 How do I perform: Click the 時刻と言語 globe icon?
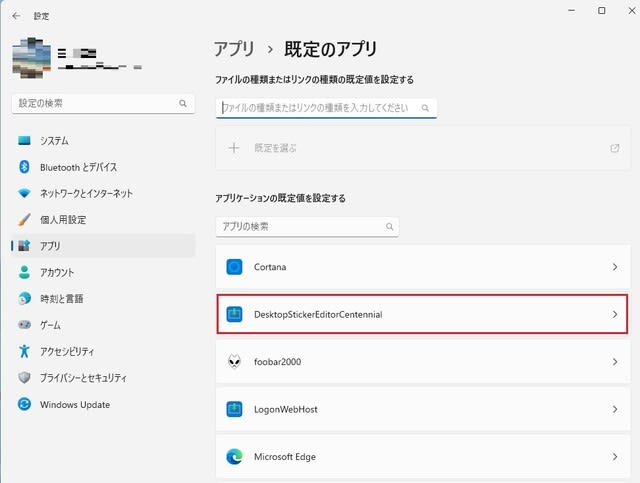coord(24,298)
